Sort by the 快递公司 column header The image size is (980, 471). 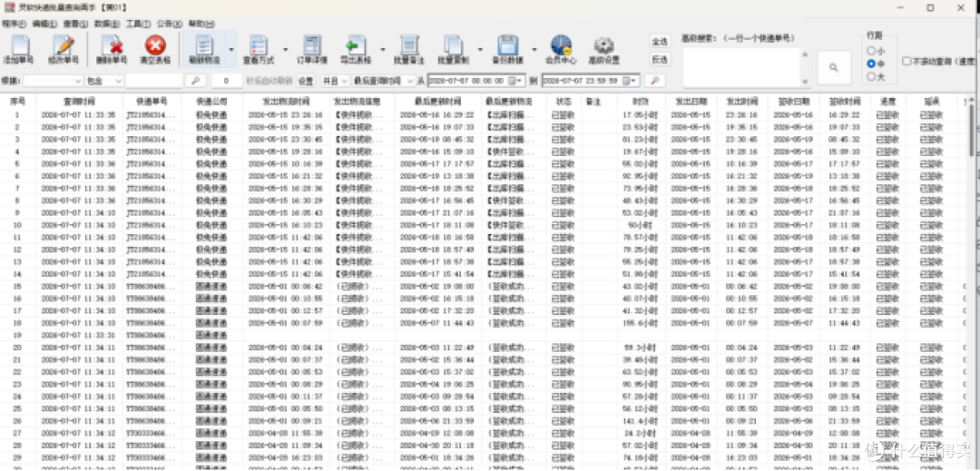coord(211,101)
